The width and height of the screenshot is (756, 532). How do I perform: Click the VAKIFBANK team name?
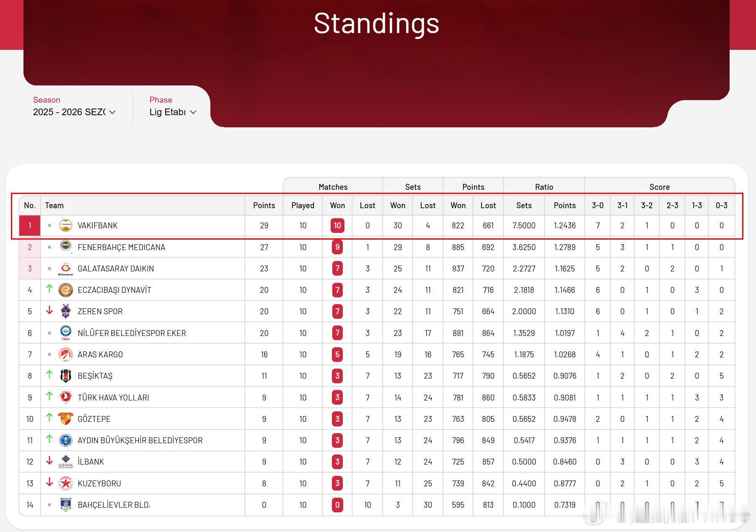point(98,225)
